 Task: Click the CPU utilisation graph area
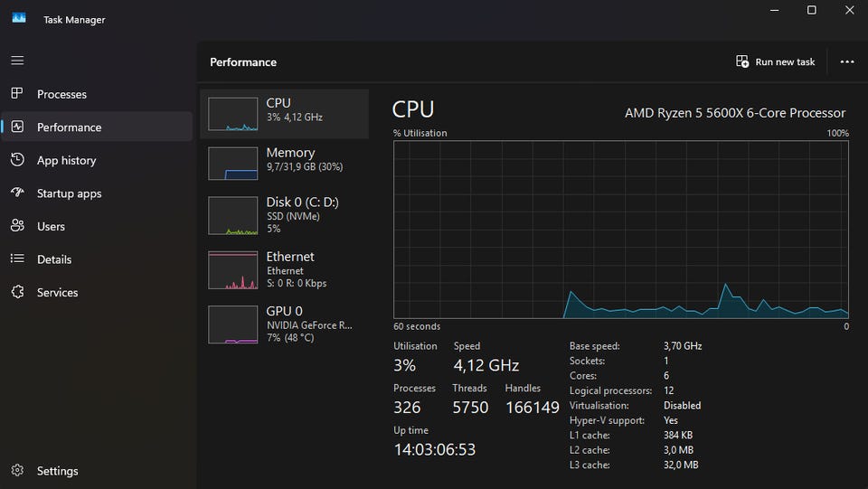[620, 230]
